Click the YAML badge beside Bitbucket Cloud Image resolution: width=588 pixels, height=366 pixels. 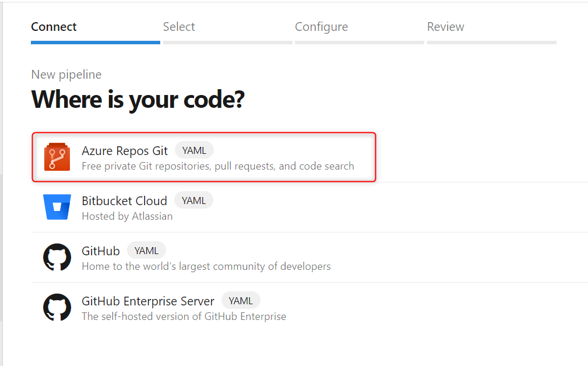[x=193, y=200]
